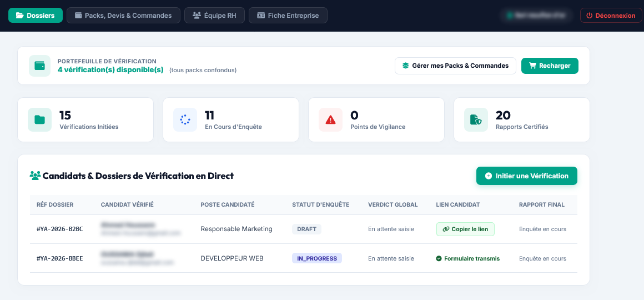Screen dimensions: 644x300
Task: Select the #YA-2026-BBEE dossier reference
Action: (x=59, y=258)
